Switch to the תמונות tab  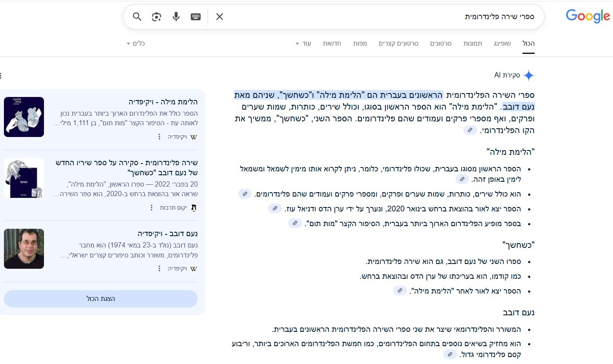pos(473,43)
